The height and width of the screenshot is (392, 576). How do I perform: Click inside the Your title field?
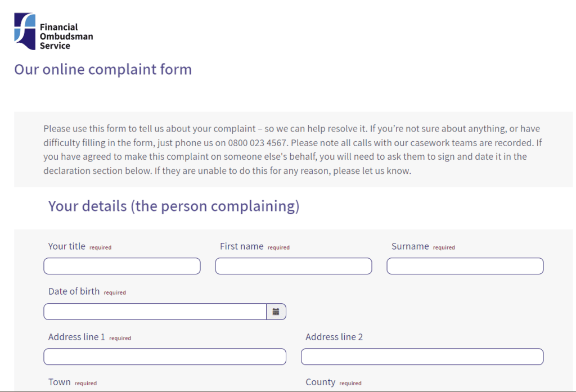pos(121,265)
